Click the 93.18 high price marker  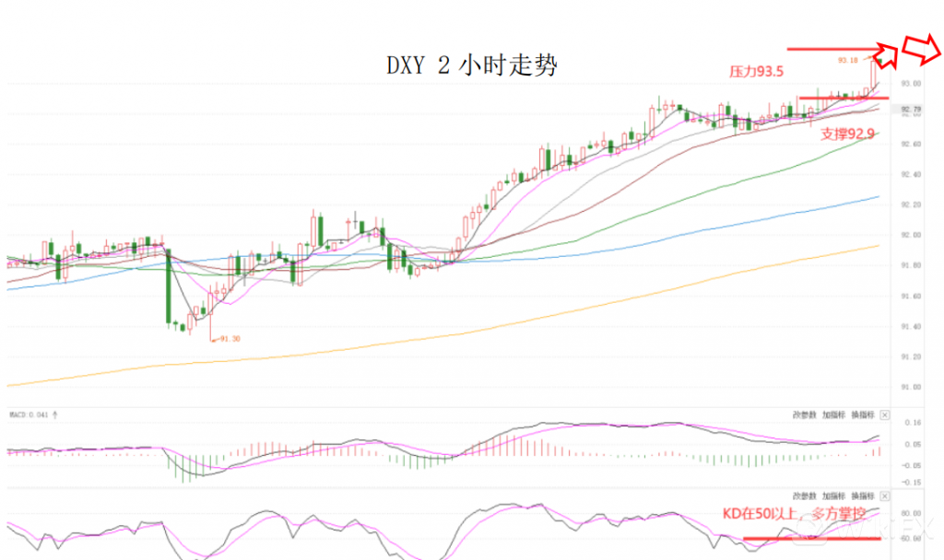pos(848,60)
